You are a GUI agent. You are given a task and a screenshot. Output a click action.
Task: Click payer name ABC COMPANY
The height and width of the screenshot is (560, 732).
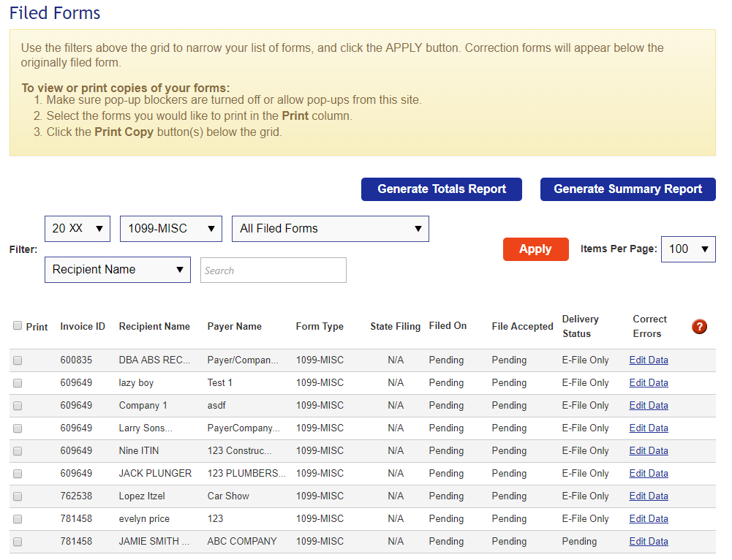point(242,541)
